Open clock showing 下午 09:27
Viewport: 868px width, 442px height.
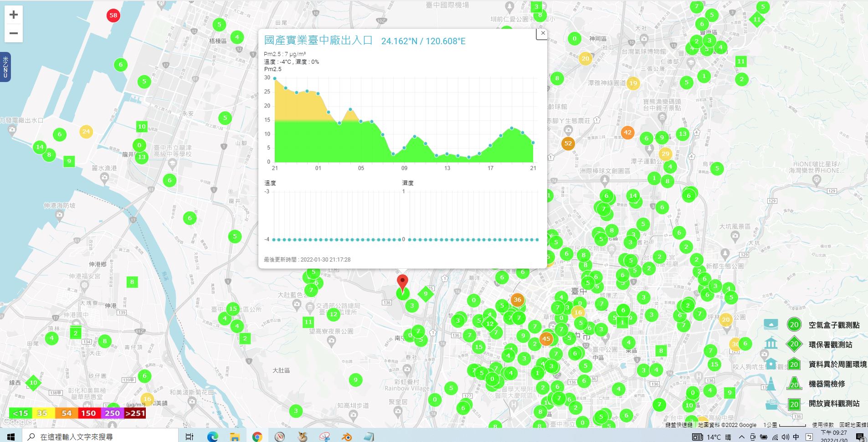point(834,437)
